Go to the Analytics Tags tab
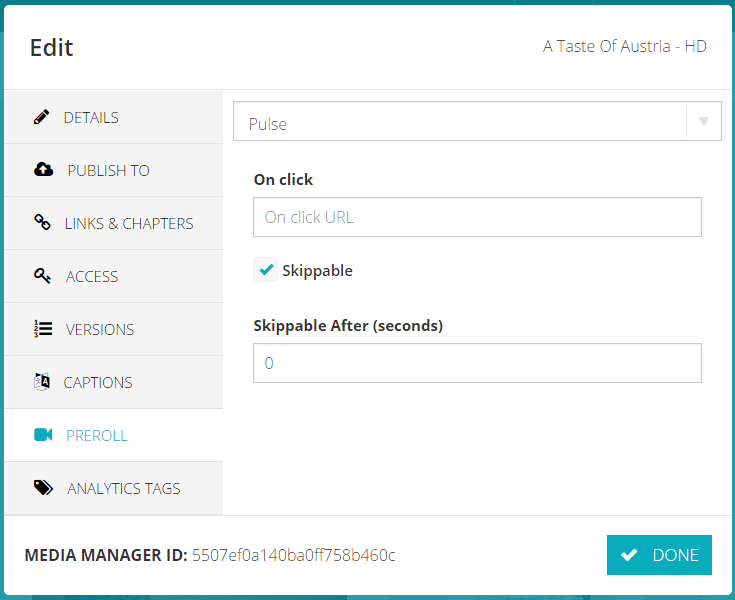 (124, 488)
